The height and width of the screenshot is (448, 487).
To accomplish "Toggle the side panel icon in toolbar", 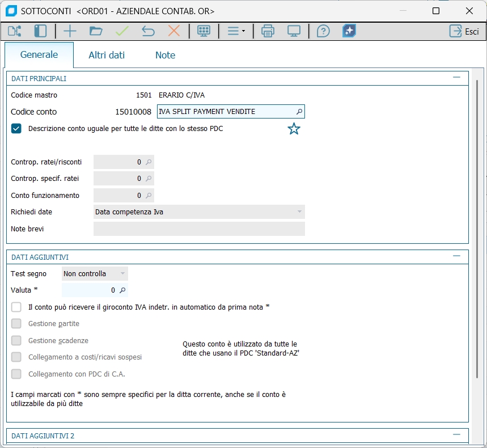I will pyautogui.click(x=40, y=31).
